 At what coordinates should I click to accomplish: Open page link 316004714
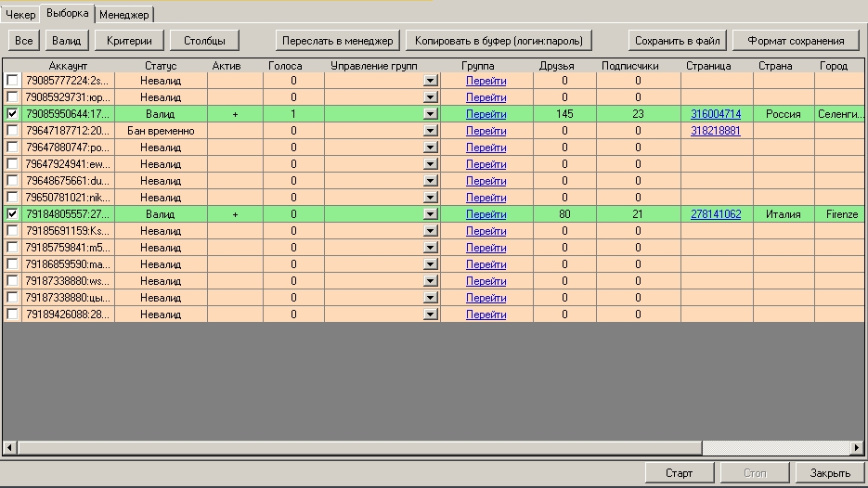point(716,114)
